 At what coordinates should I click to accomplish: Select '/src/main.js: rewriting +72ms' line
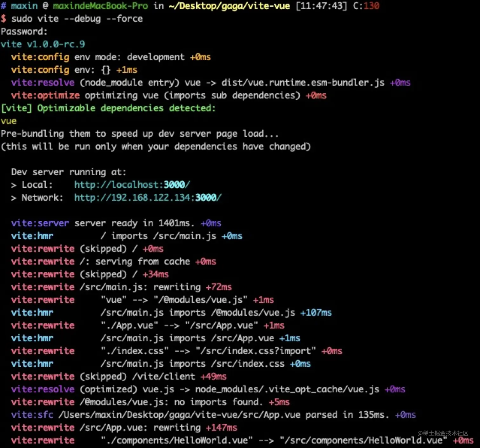click(122, 287)
